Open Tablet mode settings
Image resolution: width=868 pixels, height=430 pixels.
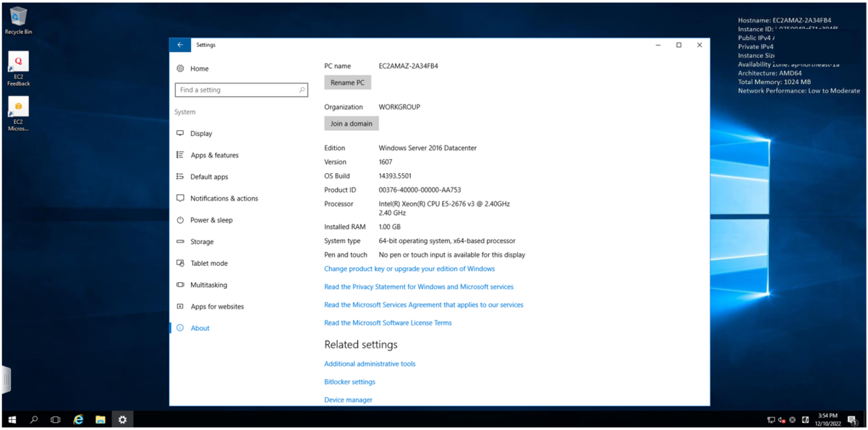[209, 264]
